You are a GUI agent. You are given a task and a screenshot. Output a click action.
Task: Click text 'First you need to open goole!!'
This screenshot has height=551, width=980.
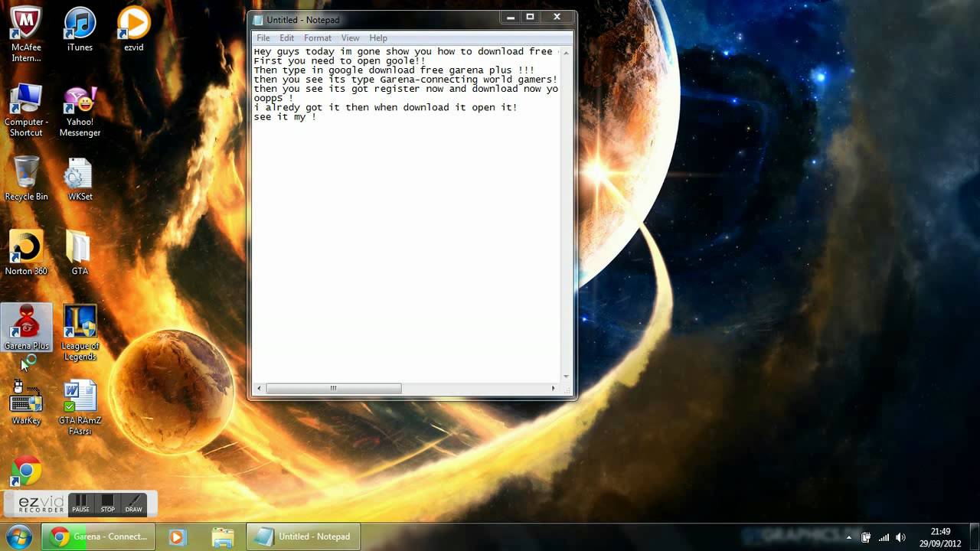[x=339, y=61]
